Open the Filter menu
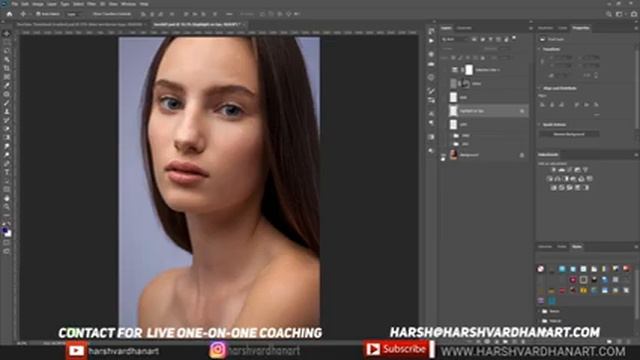 [91, 4]
